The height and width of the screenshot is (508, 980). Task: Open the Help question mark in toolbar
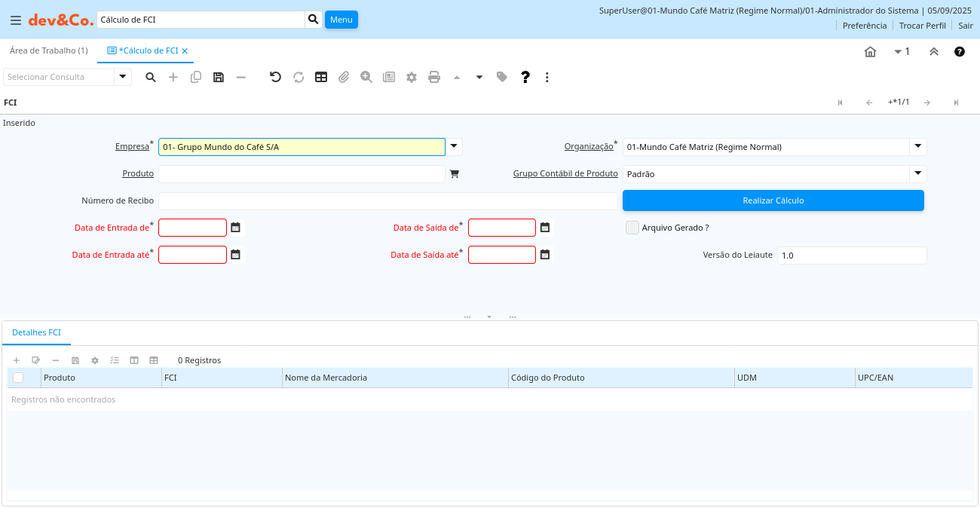coord(525,77)
